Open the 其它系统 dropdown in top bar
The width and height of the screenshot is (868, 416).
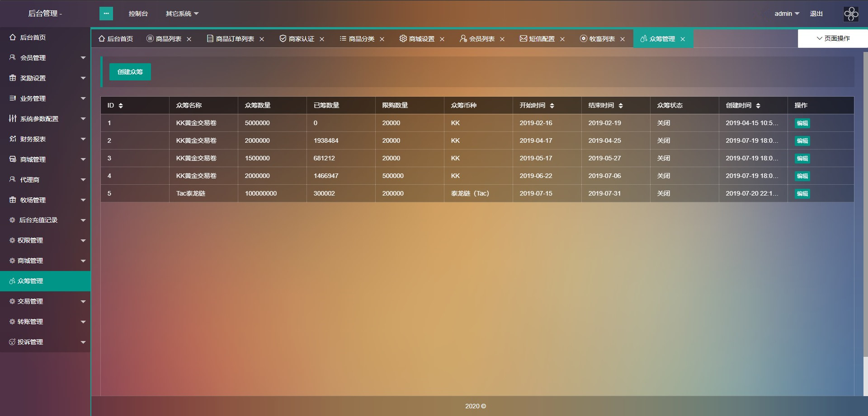tap(181, 14)
